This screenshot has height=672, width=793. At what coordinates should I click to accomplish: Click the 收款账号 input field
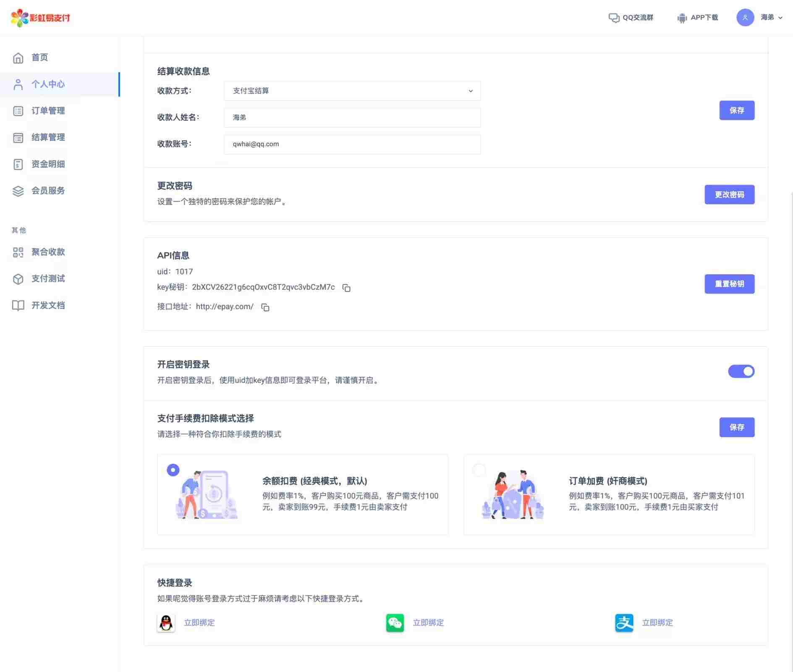click(352, 144)
